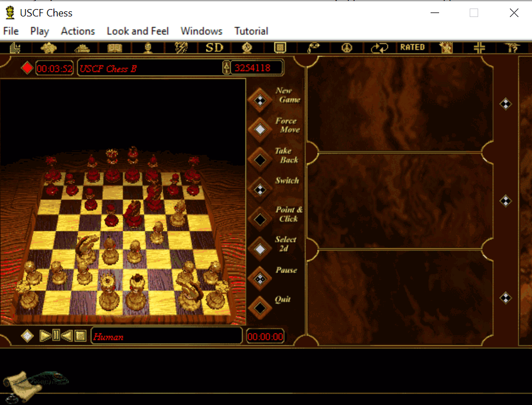Click the 3254118 counter display

click(257, 68)
